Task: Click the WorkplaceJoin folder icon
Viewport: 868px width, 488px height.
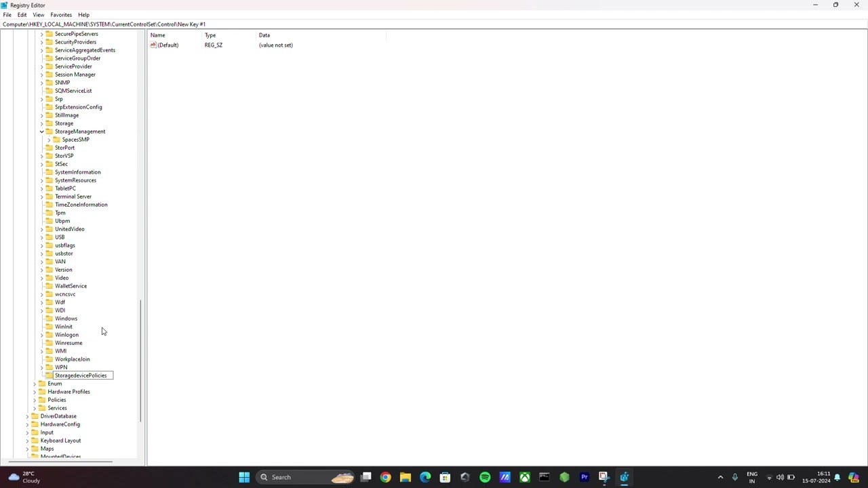Action: [x=49, y=359]
